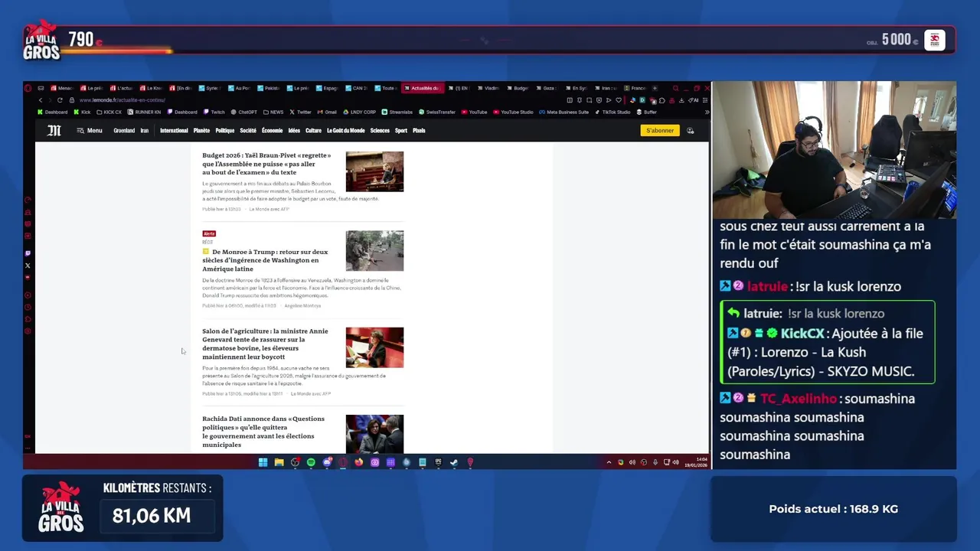
Task: Open Rachida Dati Questions politiques article
Action: pyautogui.click(x=263, y=432)
